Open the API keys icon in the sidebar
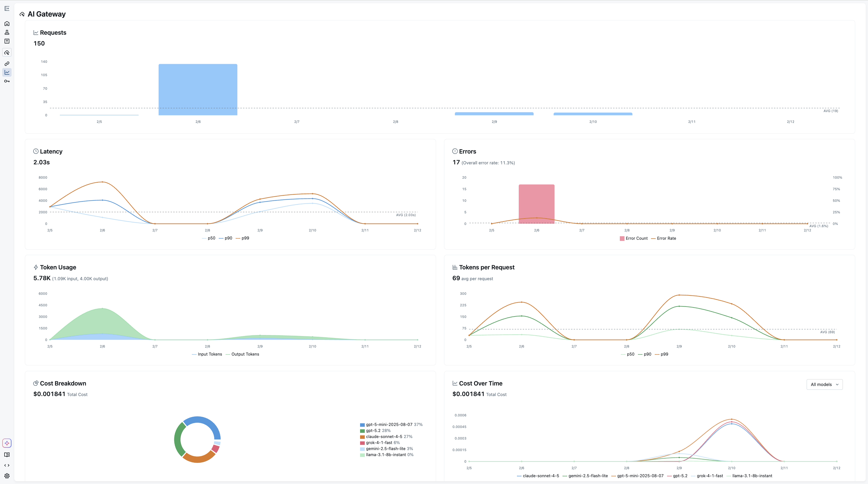The height and width of the screenshot is (484, 868). 7,81
